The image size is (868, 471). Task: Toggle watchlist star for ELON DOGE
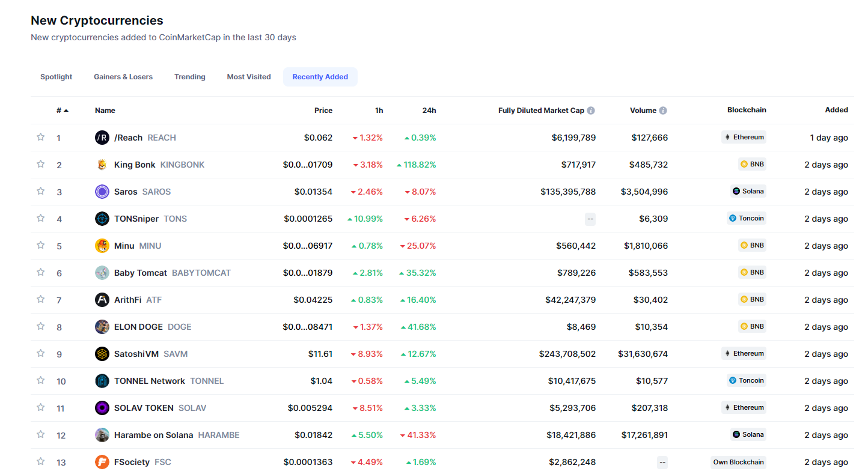tap(41, 326)
